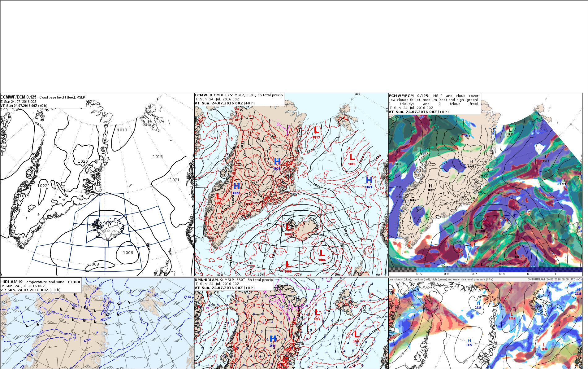Click red L 1014 on DMI/HIRLAM cloud map
This screenshot has width=588, height=369.
[x=512, y=316]
